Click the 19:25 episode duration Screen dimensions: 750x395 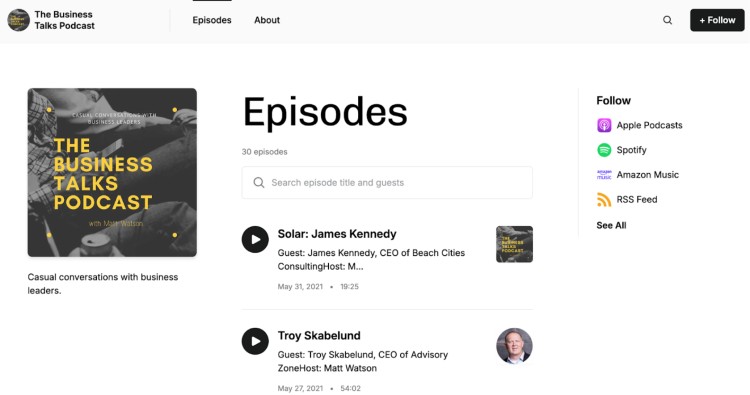350,286
